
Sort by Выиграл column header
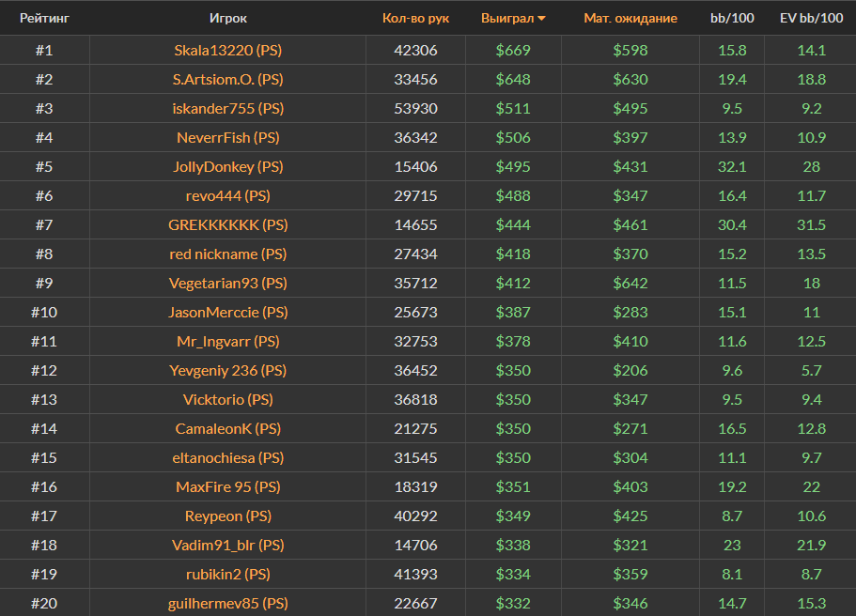[x=506, y=18]
